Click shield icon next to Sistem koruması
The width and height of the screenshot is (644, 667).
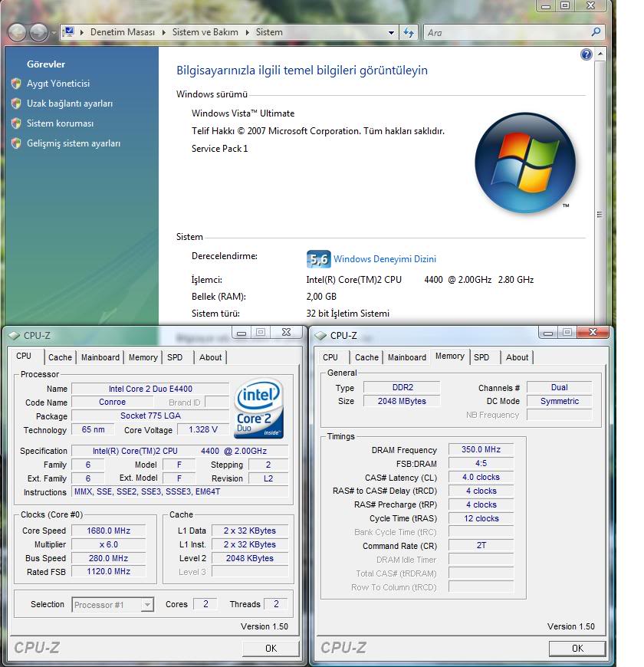pos(16,123)
